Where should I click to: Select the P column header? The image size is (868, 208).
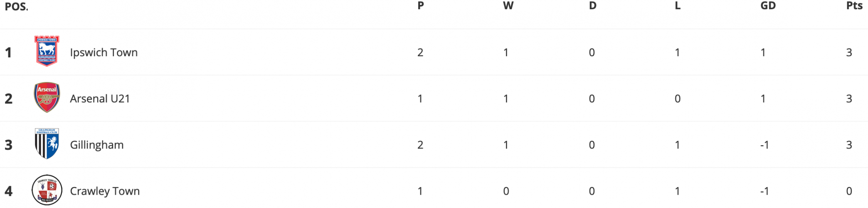[x=421, y=6]
